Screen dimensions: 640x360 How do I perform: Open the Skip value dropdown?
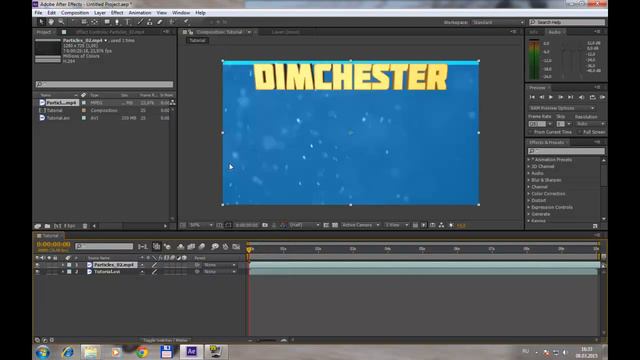(569, 124)
